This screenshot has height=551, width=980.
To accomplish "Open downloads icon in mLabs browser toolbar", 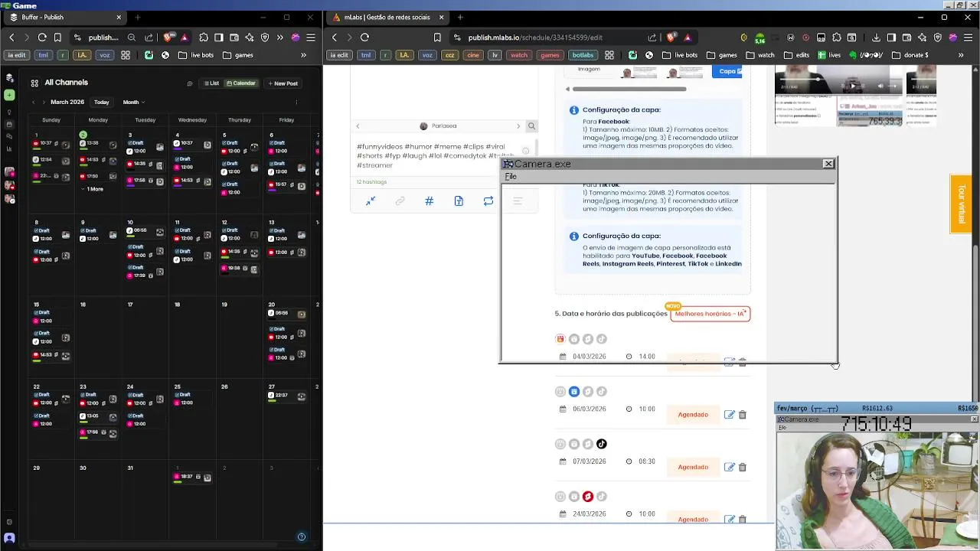I will click(x=876, y=37).
